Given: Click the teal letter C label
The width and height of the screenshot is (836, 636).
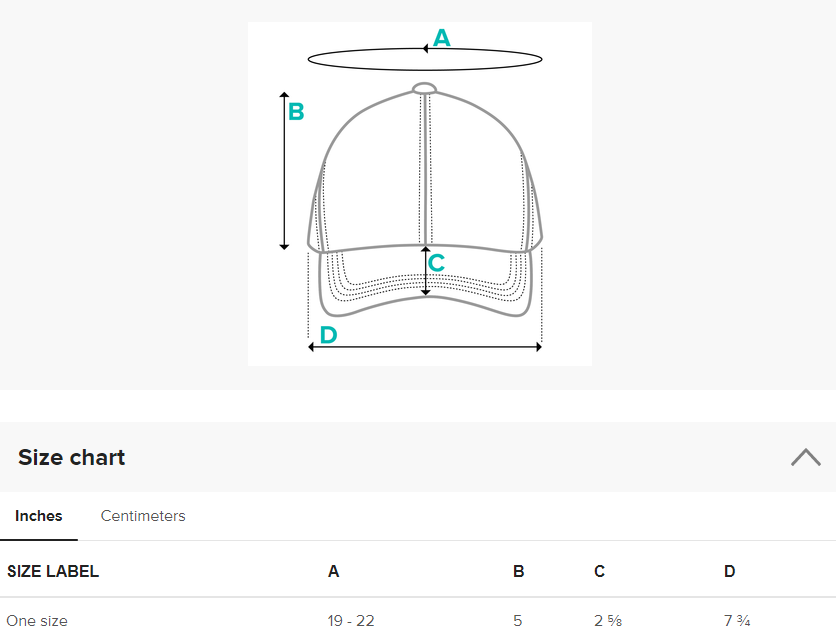Looking at the screenshot, I should [x=437, y=263].
